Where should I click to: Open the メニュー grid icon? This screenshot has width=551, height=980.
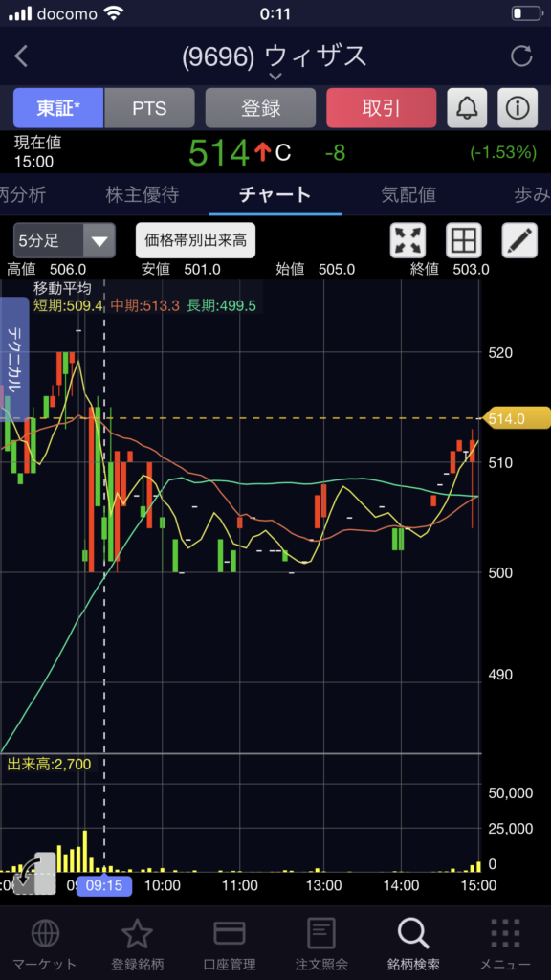pyautogui.click(x=505, y=933)
